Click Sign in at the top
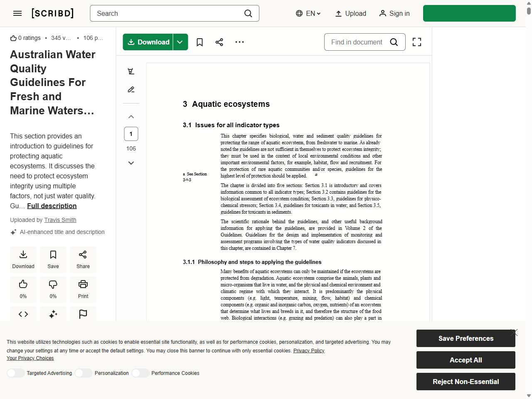Image resolution: width=532 pixels, height=399 pixels. [394, 13]
